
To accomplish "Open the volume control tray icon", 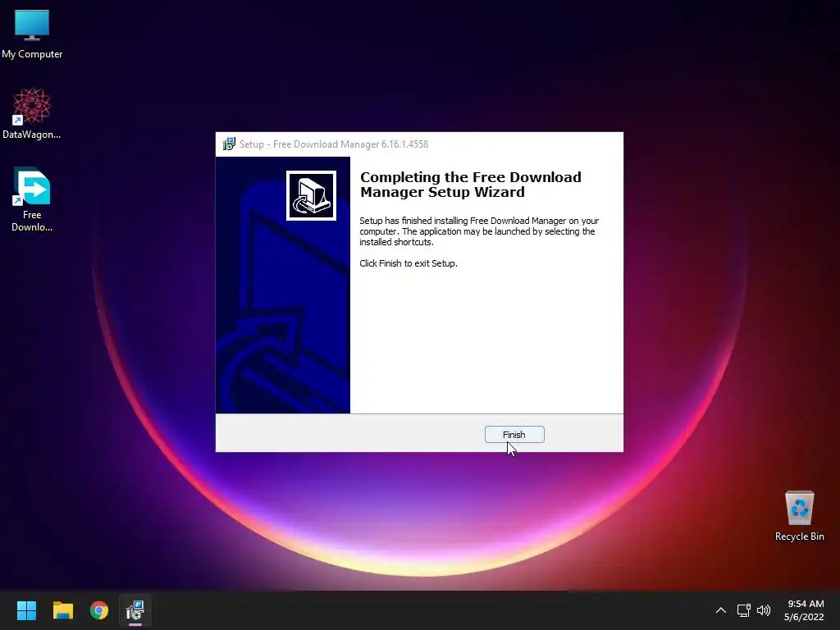I will pos(764,610).
